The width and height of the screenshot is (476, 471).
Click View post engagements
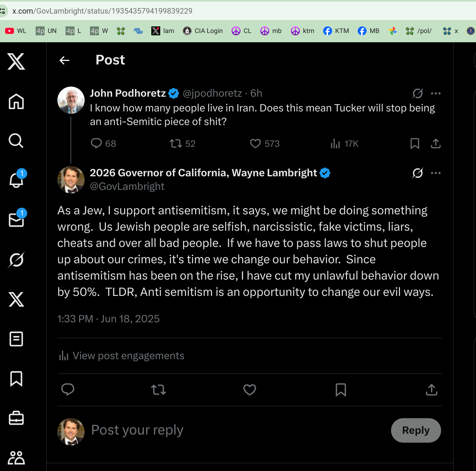121,356
